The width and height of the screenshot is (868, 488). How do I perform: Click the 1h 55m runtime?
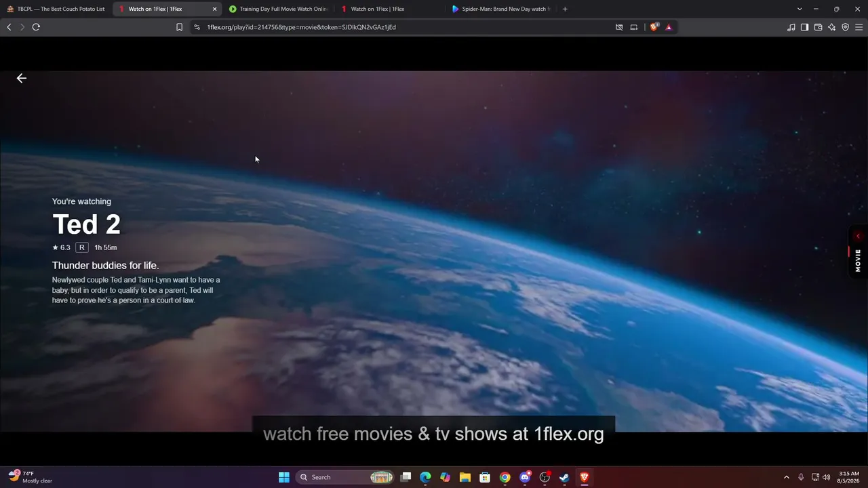(106, 247)
